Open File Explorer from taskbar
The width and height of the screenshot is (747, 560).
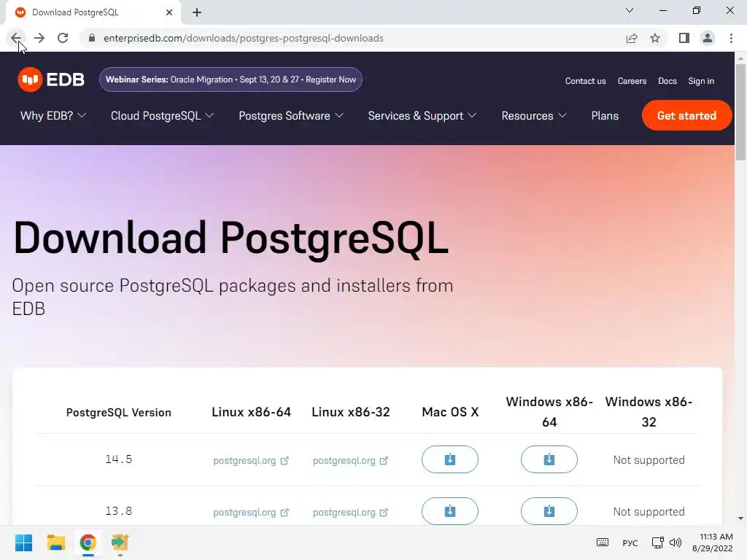pos(55,542)
